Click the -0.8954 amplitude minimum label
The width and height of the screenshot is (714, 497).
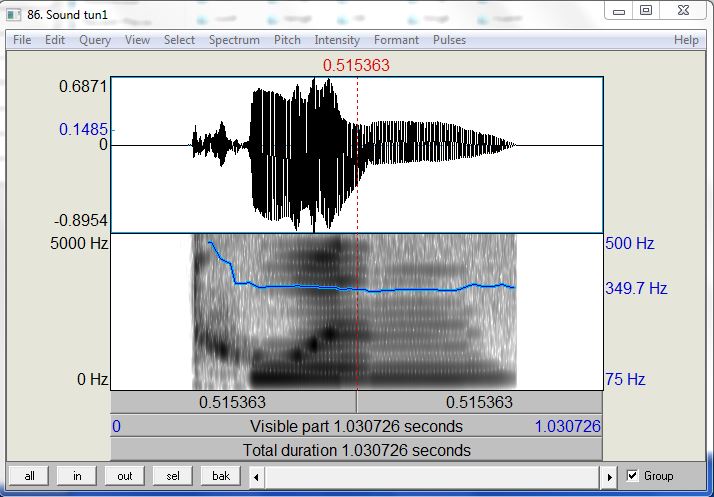[x=81, y=221]
